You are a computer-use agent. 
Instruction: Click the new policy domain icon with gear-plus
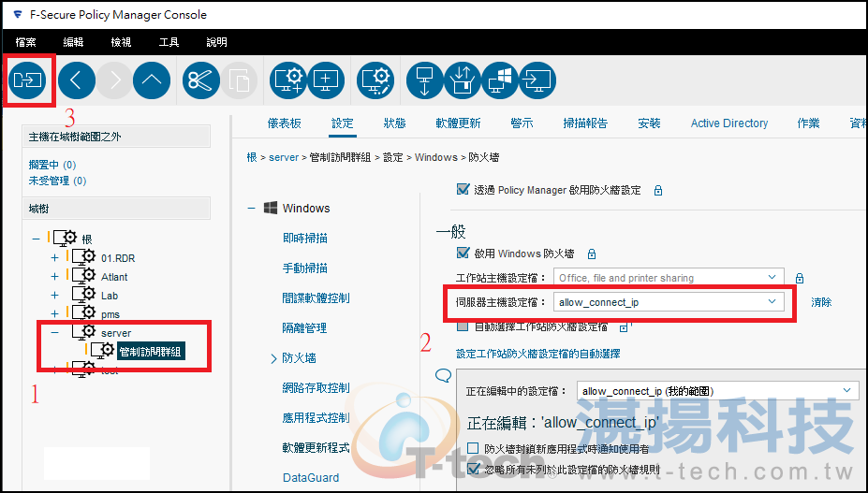click(x=287, y=80)
